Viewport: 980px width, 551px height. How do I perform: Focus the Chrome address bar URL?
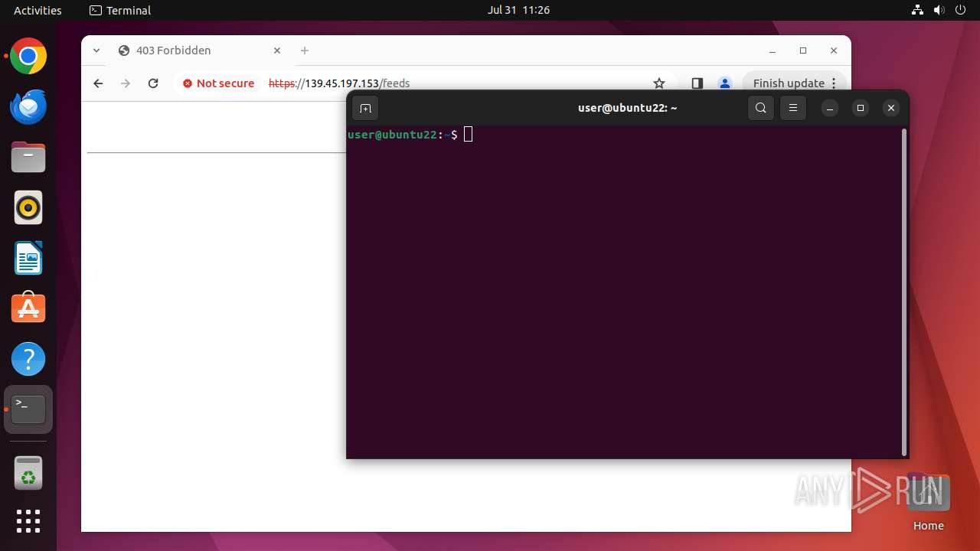click(x=339, y=83)
